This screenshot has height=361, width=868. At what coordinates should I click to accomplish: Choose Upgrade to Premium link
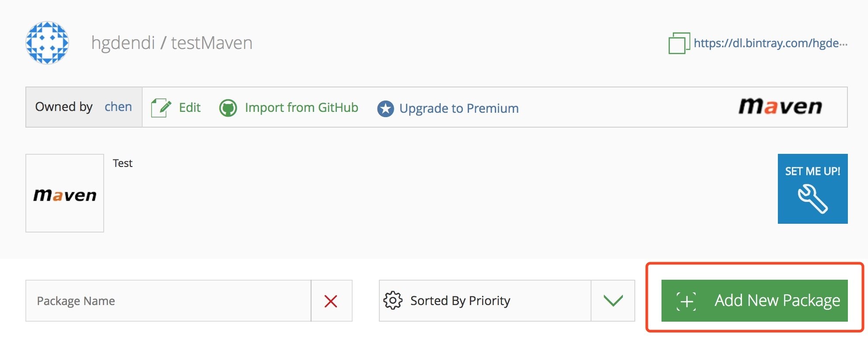click(x=459, y=108)
